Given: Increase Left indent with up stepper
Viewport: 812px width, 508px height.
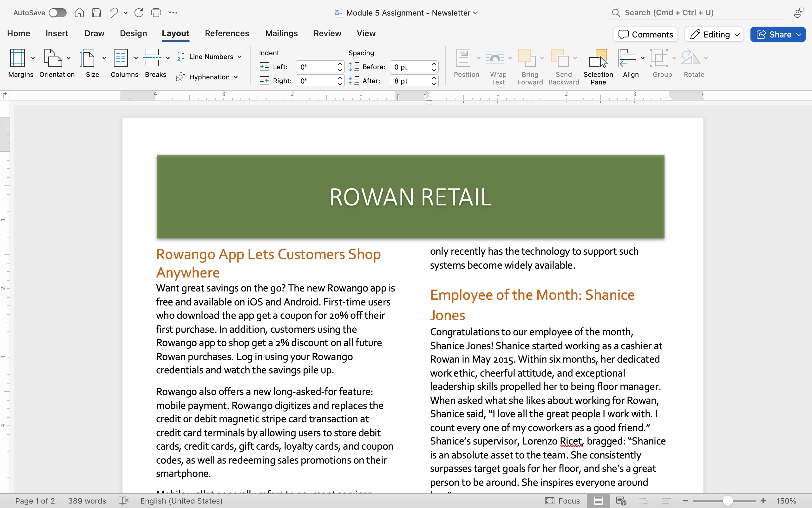Looking at the screenshot, I should click(x=340, y=63).
